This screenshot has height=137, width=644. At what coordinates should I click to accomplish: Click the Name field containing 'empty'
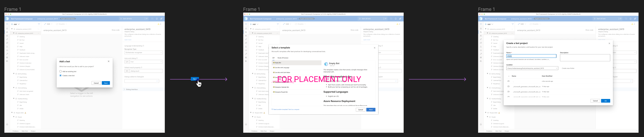coord(531,56)
